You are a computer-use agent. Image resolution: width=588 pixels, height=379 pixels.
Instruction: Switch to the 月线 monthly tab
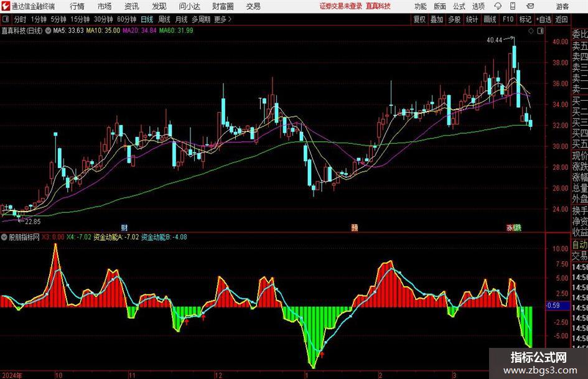coord(182,19)
